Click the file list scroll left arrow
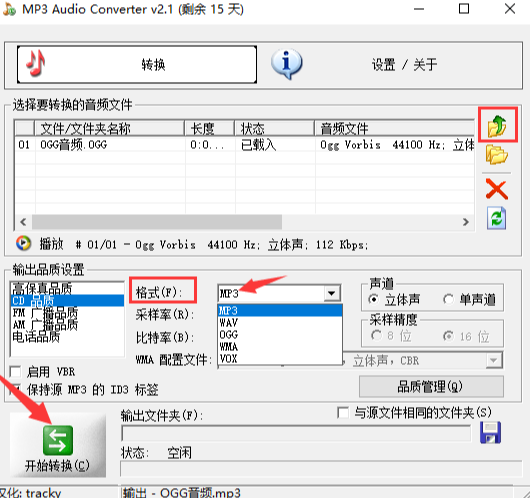The image size is (530, 498). coord(23,222)
